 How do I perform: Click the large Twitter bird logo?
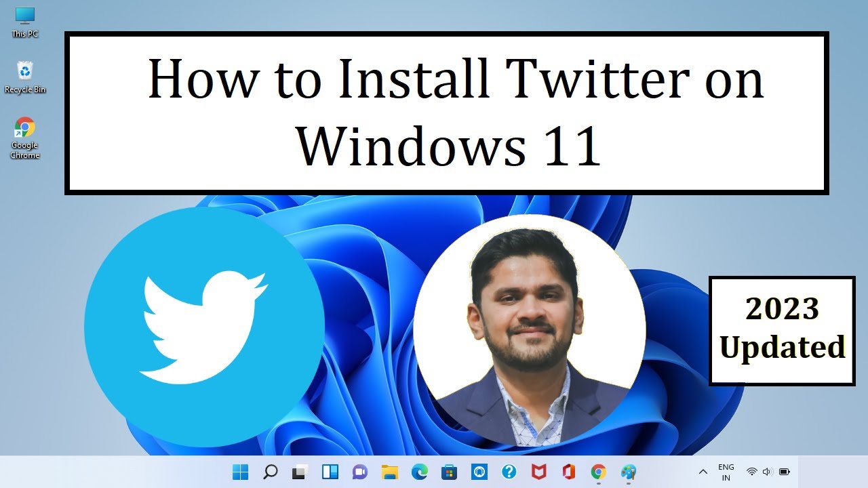204,327
